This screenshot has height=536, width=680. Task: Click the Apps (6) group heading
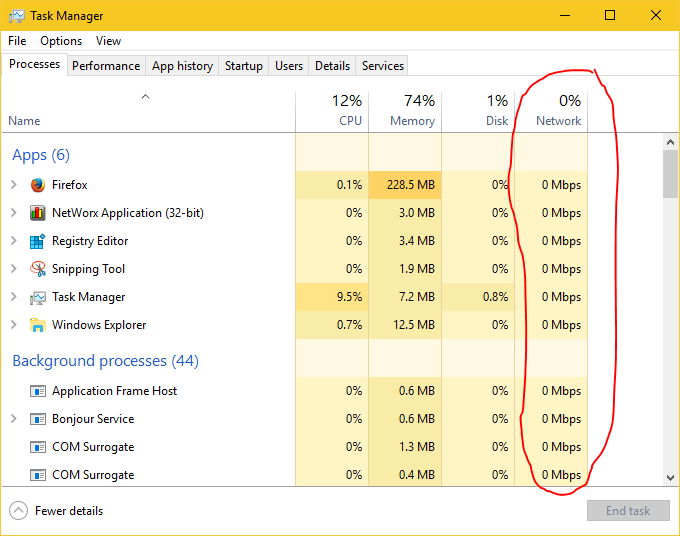(x=41, y=155)
